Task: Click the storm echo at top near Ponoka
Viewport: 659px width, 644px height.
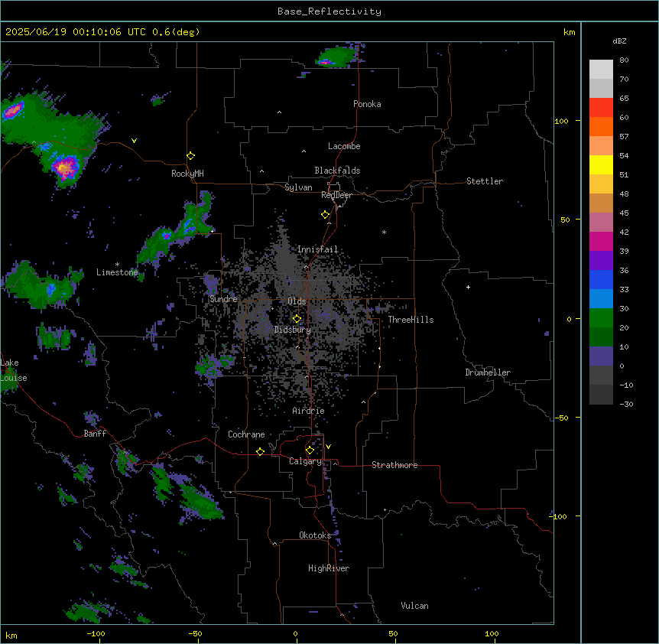Action: 335,58
